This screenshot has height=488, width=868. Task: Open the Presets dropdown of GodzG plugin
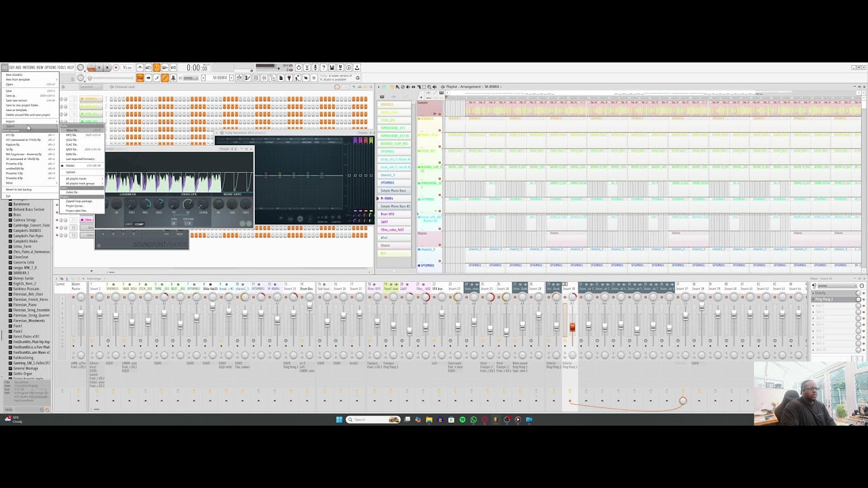point(224,149)
